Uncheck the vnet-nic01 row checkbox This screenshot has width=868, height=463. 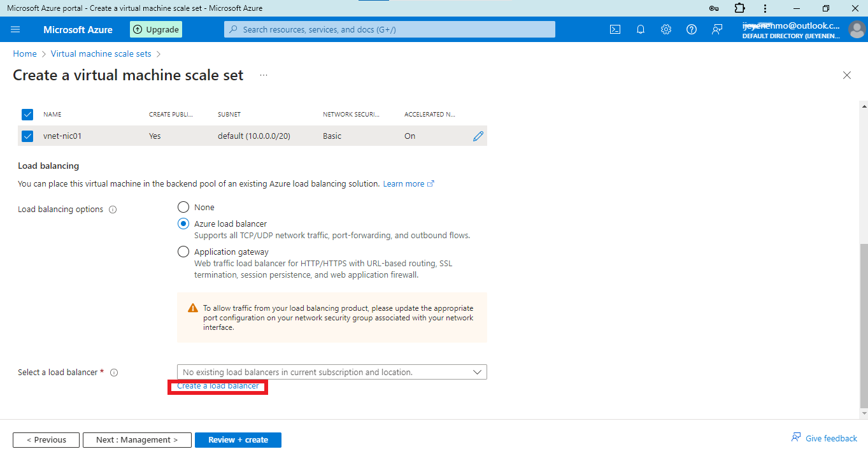point(27,136)
